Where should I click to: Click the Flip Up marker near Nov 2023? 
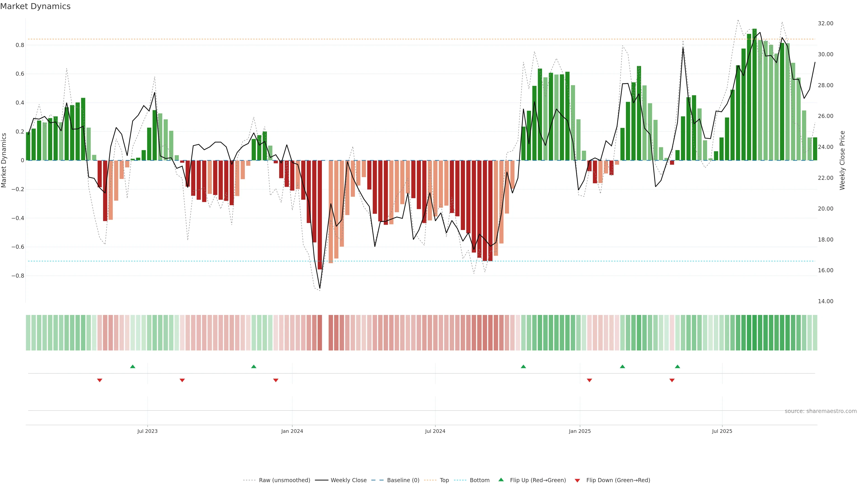(x=254, y=366)
